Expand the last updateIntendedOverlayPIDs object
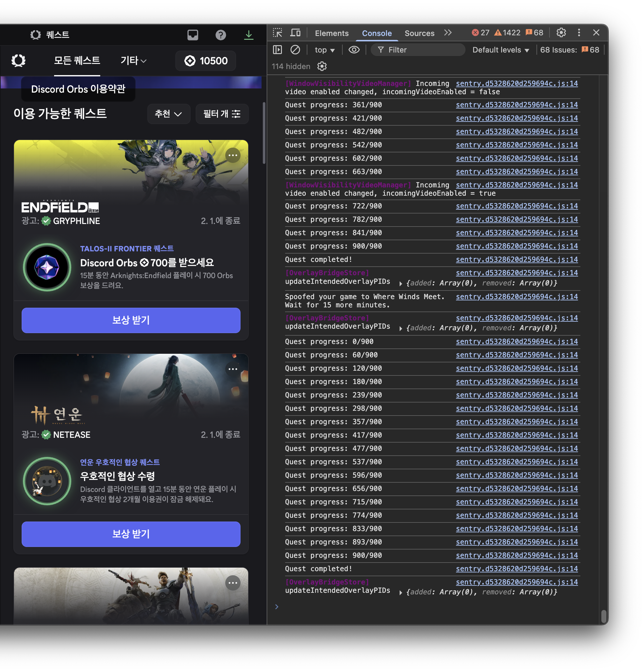 (401, 592)
